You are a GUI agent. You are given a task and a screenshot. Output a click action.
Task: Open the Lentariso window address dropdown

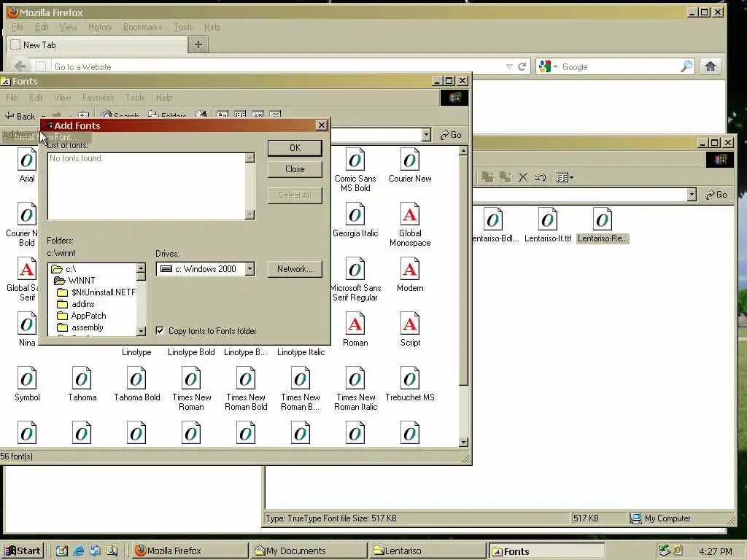click(692, 194)
